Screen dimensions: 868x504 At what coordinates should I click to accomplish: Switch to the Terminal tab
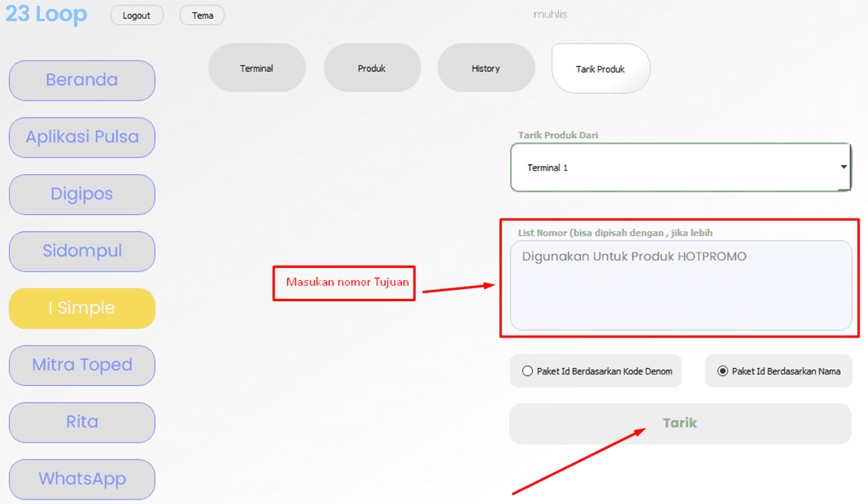(x=256, y=68)
